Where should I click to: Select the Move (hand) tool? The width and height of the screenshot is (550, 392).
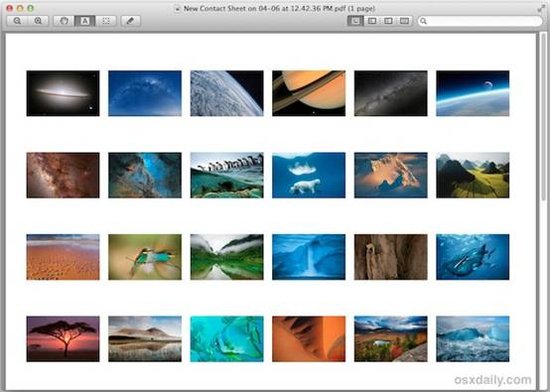(x=64, y=21)
